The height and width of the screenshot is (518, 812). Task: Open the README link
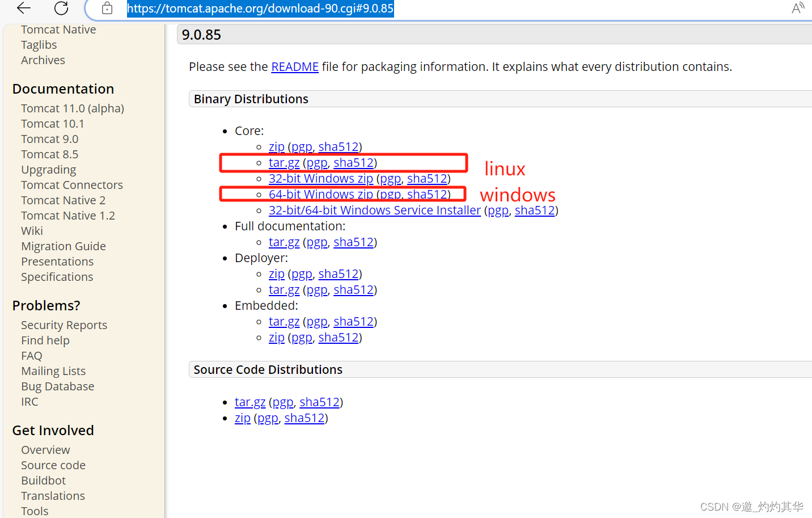[x=294, y=66]
